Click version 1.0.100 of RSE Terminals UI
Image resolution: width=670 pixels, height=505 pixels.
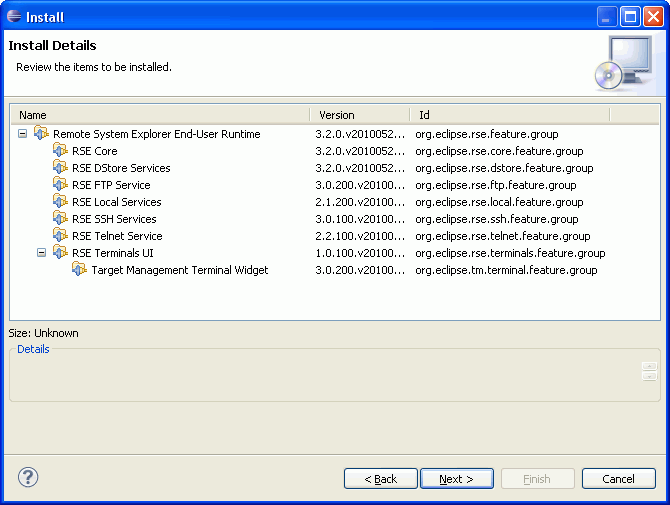point(360,253)
